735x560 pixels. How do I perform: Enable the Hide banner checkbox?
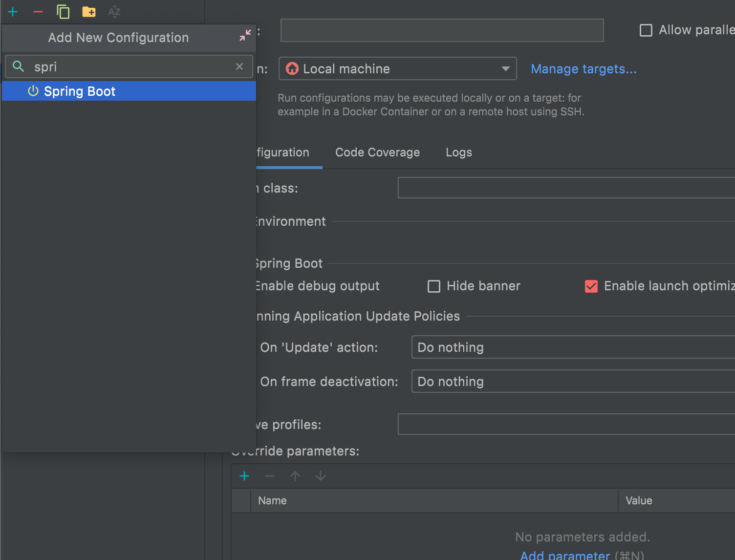(x=434, y=286)
